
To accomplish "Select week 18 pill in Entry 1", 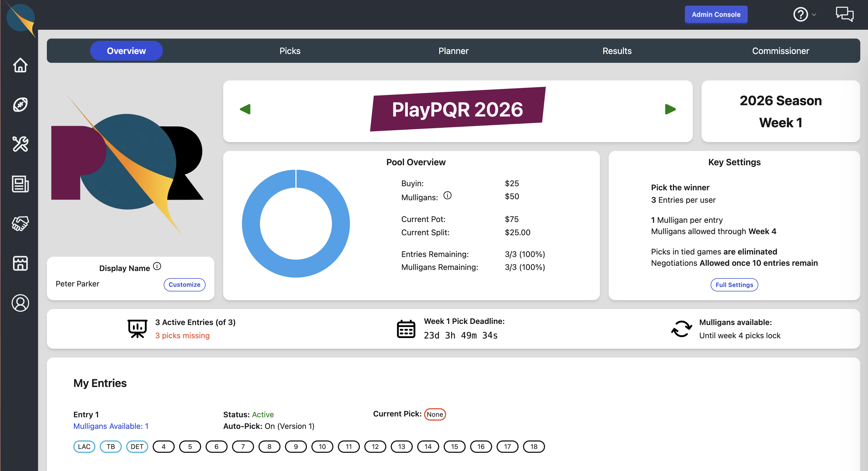I will pos(534,447).
